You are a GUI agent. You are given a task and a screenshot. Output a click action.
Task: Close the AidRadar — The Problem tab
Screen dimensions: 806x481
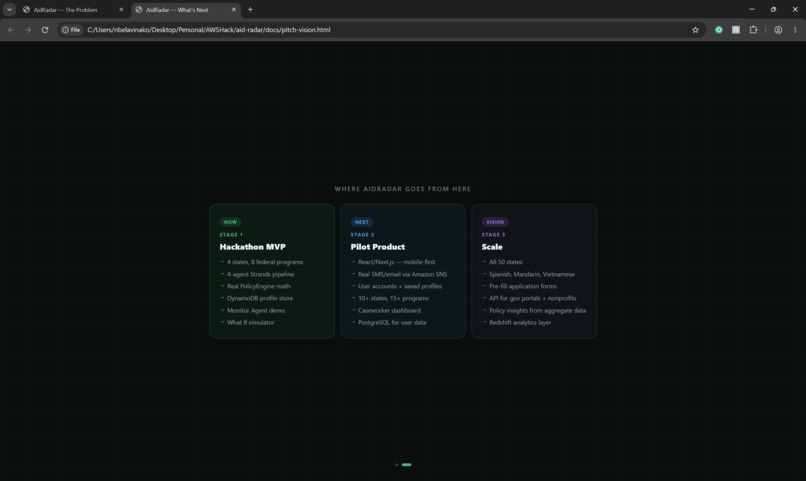(x=121, y=9)
